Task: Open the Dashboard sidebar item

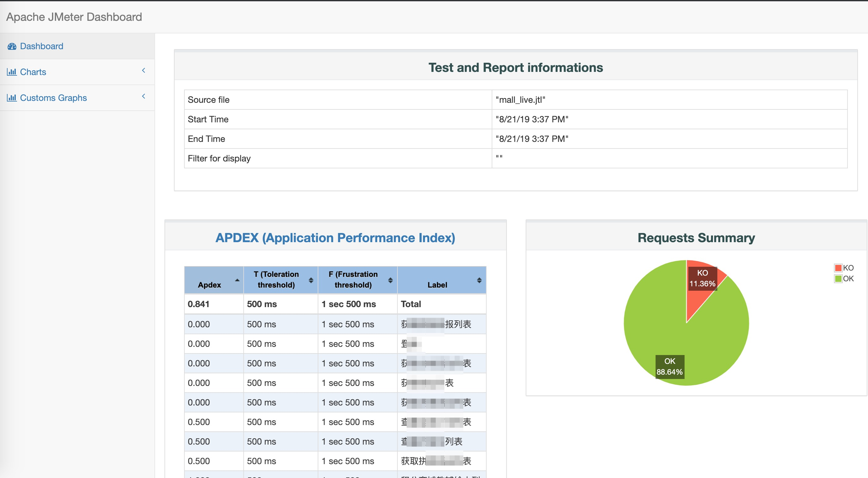Action: coord(41,46)
